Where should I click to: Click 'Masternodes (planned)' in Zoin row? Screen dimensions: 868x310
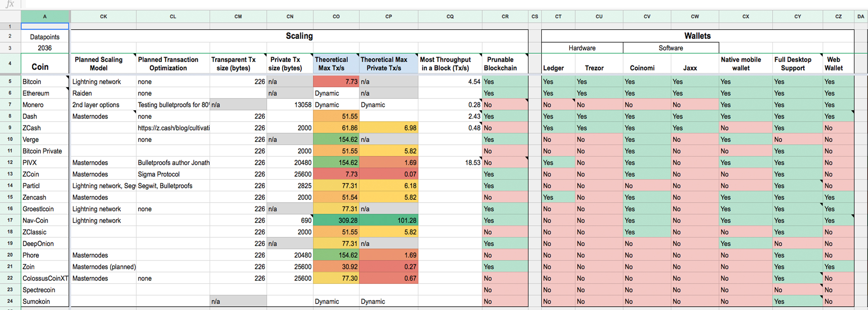104,267
